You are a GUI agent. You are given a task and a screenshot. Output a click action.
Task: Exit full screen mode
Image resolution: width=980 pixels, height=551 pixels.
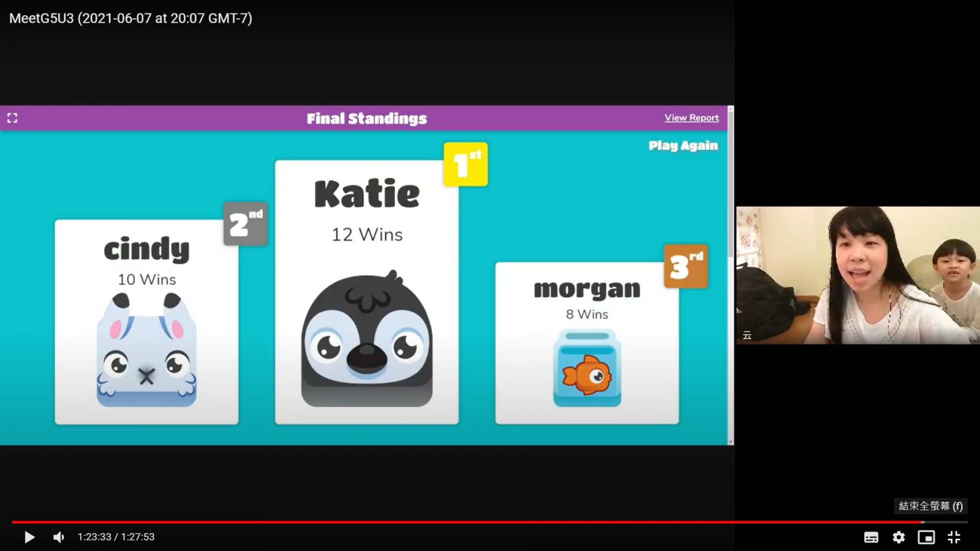[x=954, y=537]
